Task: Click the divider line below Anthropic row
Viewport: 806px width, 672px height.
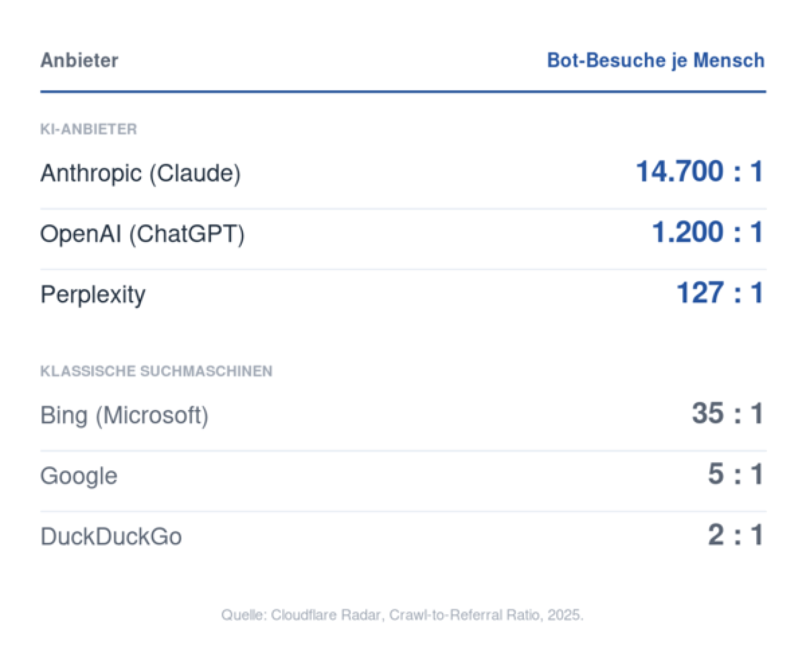Action: (x=403, y=209)
